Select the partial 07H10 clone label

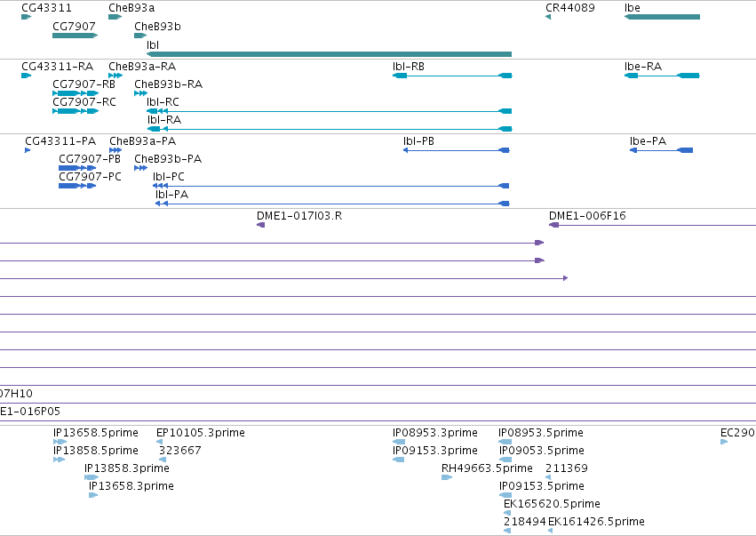(x=16, y=394)
